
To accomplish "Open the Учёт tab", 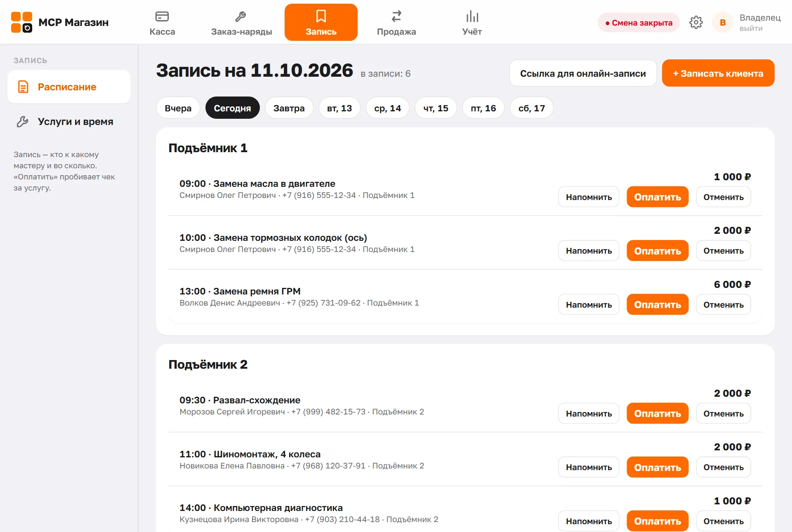I will [x=472, y=22].
